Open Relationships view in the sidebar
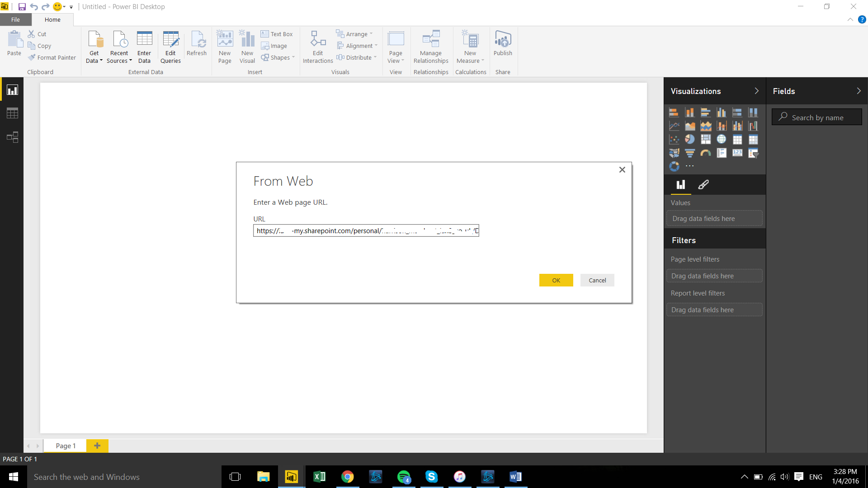This screenshot has width=868, height=488. pyautogui.click(x=12, y=137)
